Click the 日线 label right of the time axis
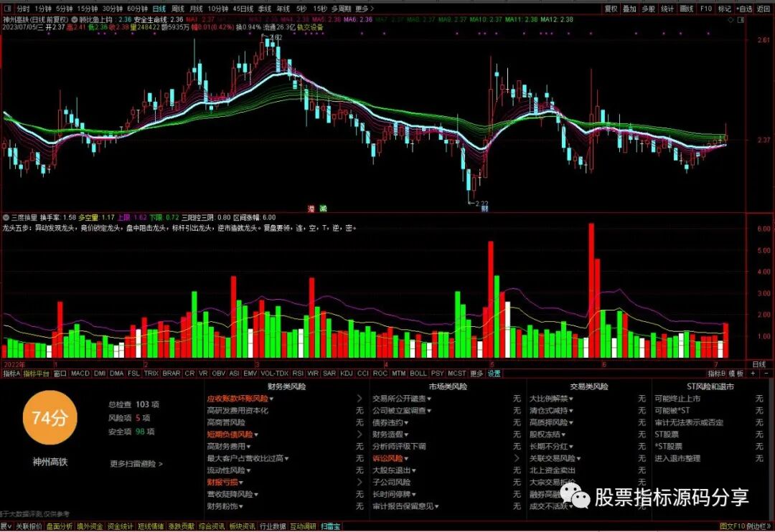 click(x=758, y=364)
